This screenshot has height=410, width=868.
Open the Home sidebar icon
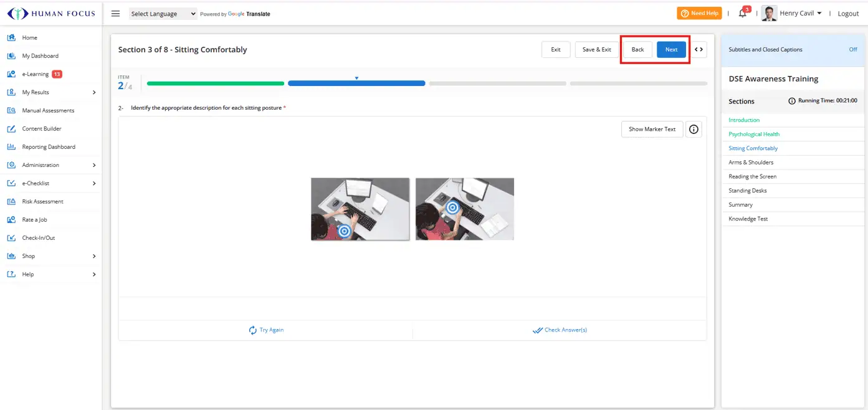[11, 37]
